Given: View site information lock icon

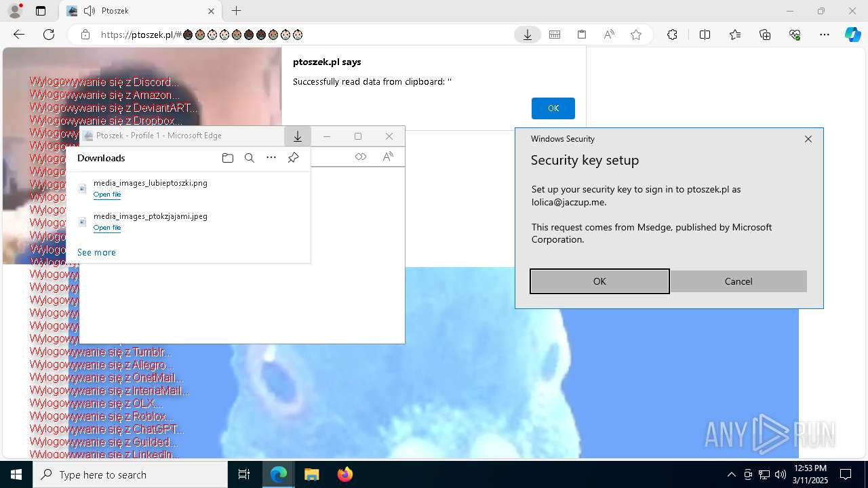Looking at the screenshot, I should pyautogui.click(x=85, y=35).
